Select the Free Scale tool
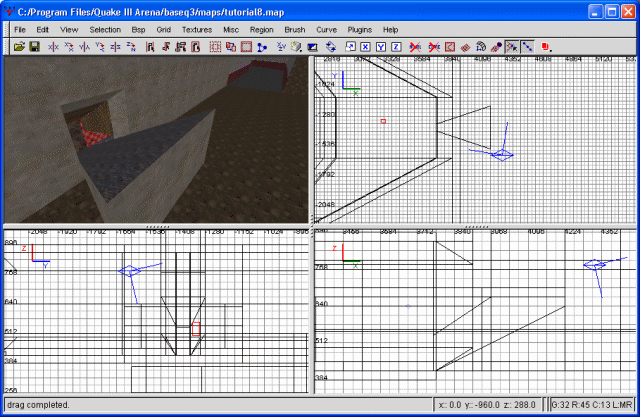640x417 pixels. (350, 47)
